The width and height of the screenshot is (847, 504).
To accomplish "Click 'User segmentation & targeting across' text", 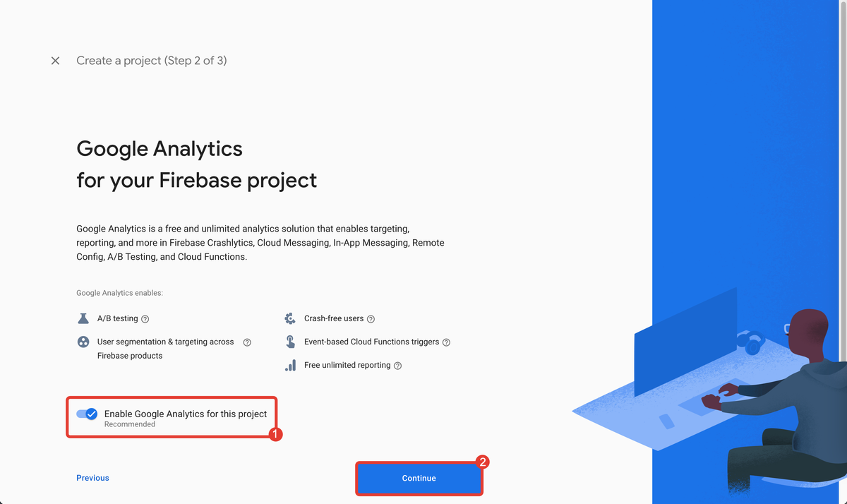I will click(x=165, y=342).
